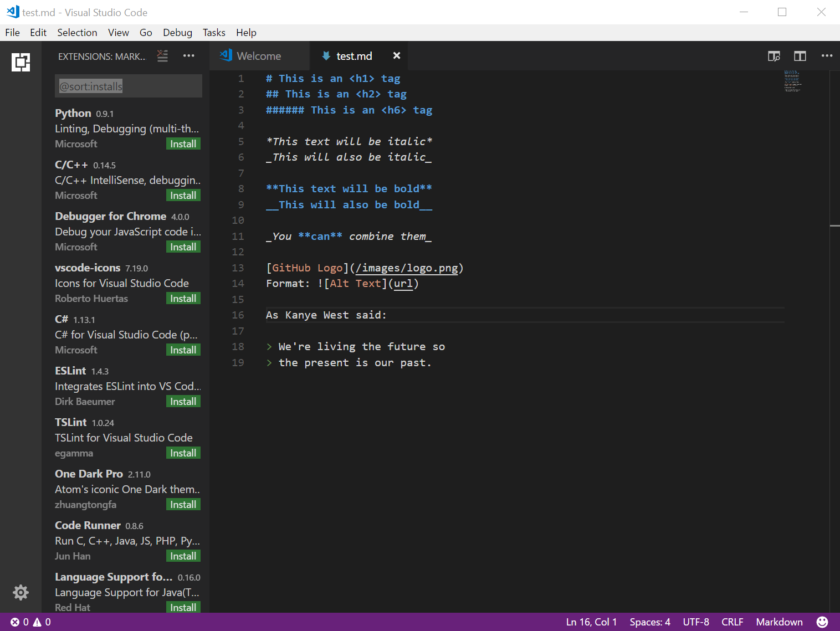840x631 pixels.
Task: Click Ln 16, Col 1 in status bar
Action: point(591,622)
